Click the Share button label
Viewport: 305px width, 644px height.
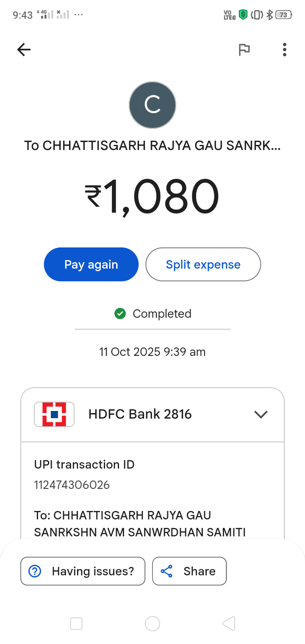200,571
